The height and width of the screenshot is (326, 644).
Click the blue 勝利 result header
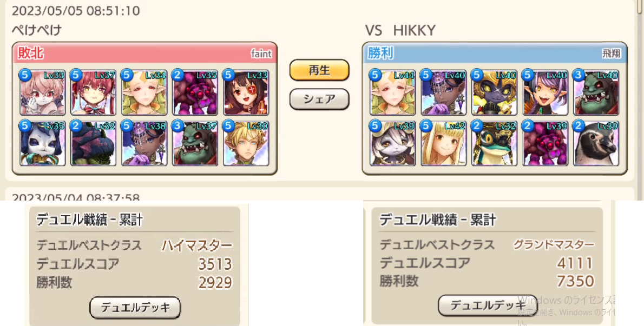click(x=495, y=53)
